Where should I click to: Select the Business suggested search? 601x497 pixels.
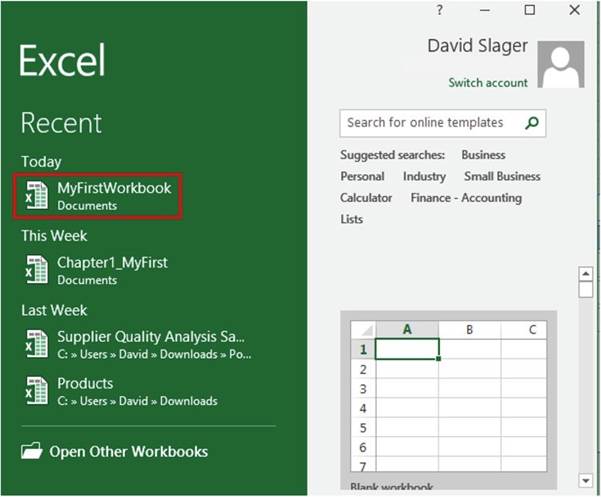coord(483,155)
